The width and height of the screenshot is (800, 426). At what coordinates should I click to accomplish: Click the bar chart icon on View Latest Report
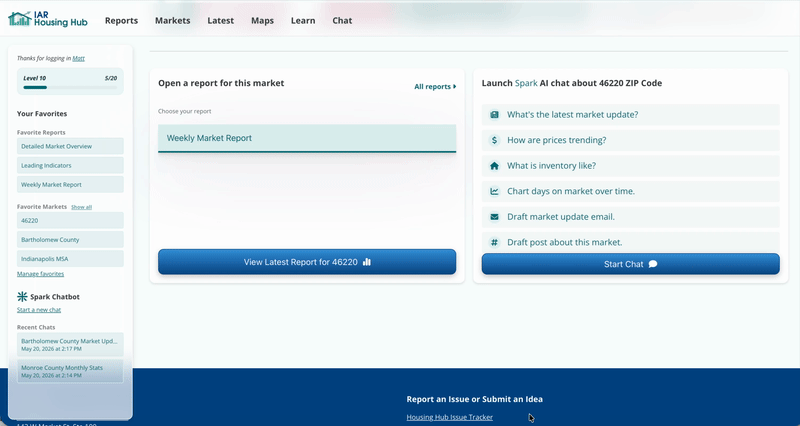coord(367,262)
